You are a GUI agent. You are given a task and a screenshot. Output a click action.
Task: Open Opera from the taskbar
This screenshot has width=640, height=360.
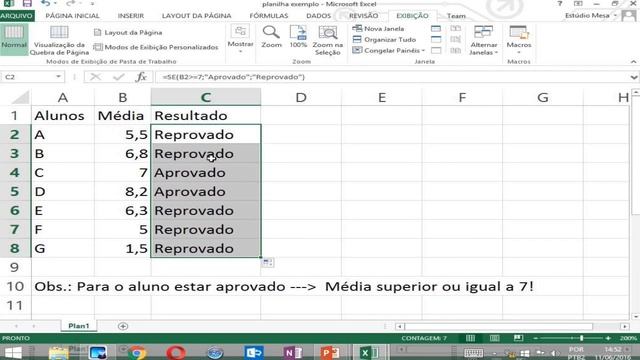(176, 353)
